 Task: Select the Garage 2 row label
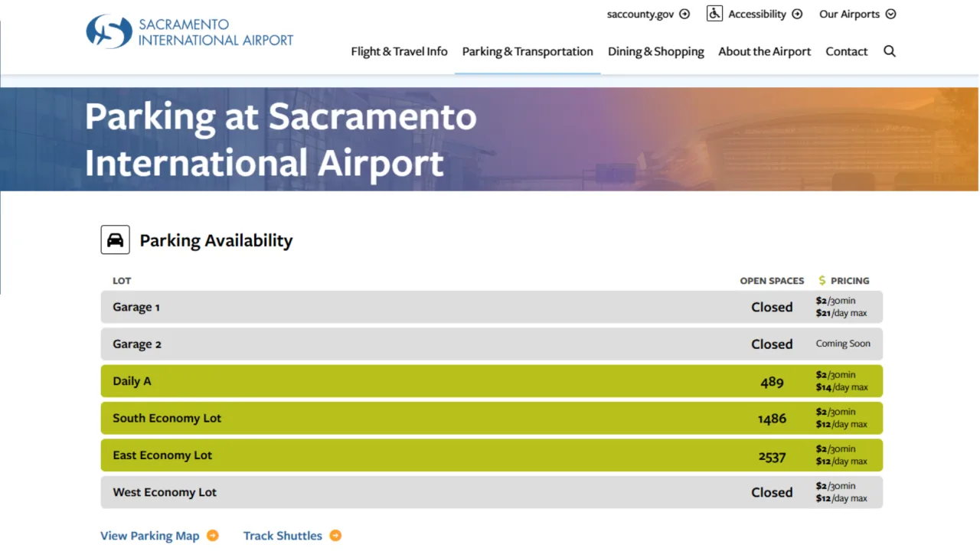point(137,344)
